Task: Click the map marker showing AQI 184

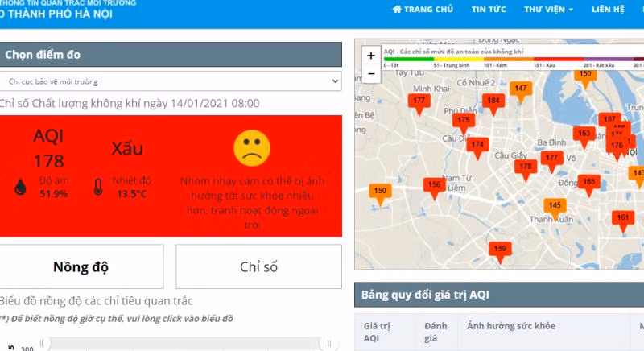Action: coord(493,101)
